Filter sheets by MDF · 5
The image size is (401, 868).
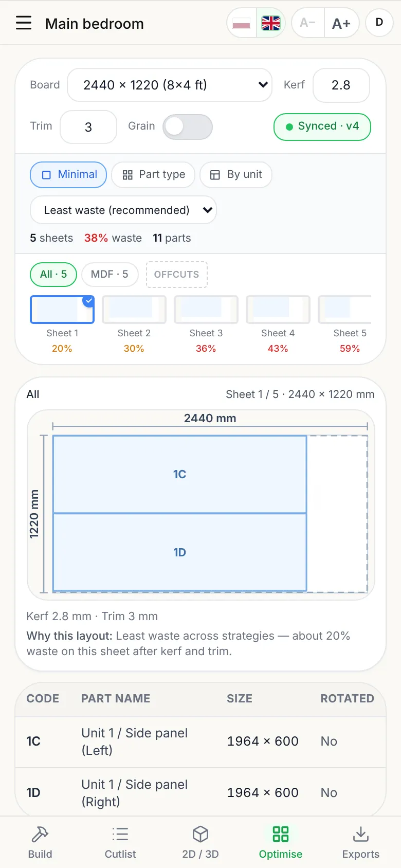[x=110, y=275]
